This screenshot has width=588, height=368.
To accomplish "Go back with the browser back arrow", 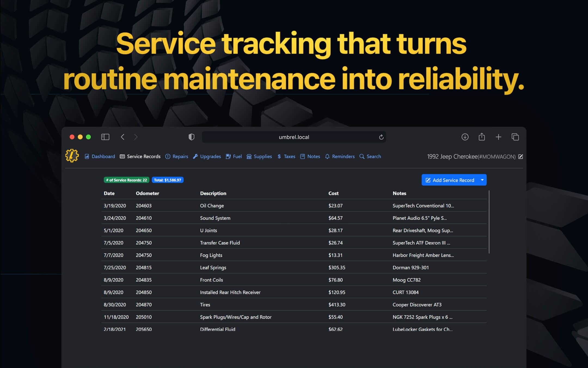I will point(122,137).
